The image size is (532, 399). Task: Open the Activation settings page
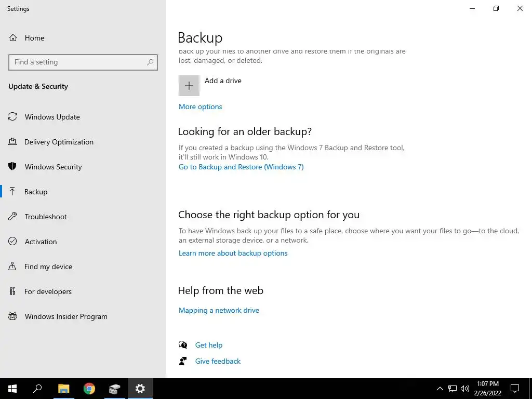point(41,242)
